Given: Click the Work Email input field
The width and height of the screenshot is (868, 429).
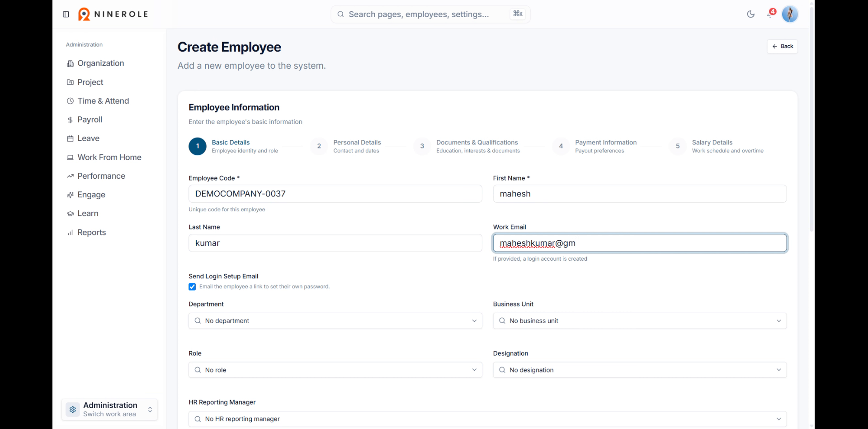Looking at the screenshot, I should click(x=640, y=243).
